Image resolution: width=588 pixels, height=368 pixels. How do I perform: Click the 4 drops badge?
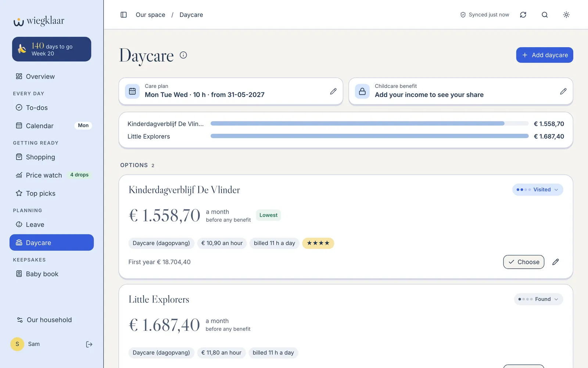pos(79,175)
